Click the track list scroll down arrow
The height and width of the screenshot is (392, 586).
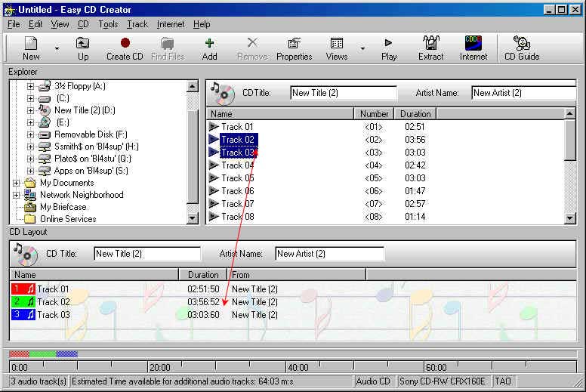tap(569, 218)
